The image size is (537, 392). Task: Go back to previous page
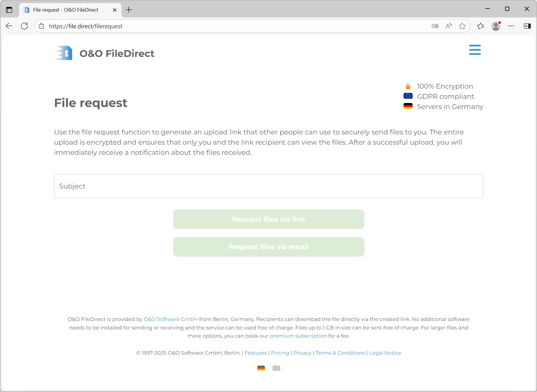click(9, 26)
